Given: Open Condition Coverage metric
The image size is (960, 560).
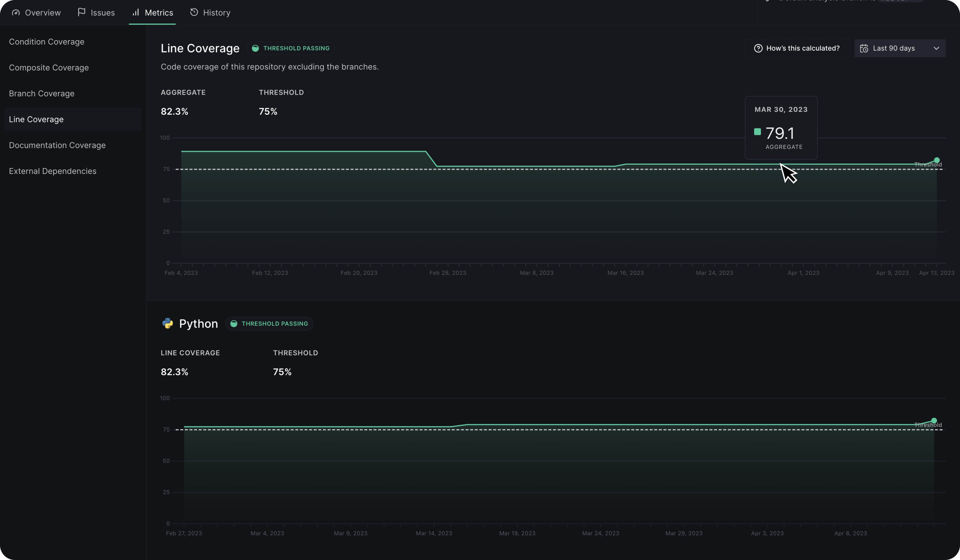Looking at the screenshot, I should [x=46, y=42].
